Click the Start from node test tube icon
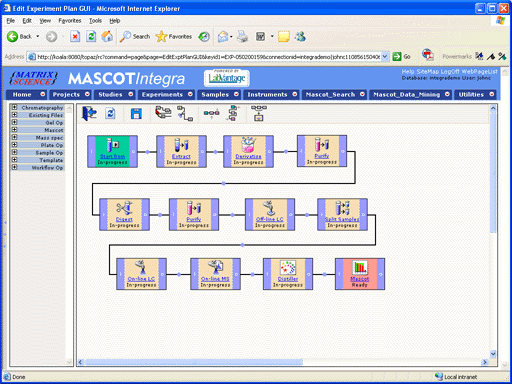512x384 pixels. [113, 145]
